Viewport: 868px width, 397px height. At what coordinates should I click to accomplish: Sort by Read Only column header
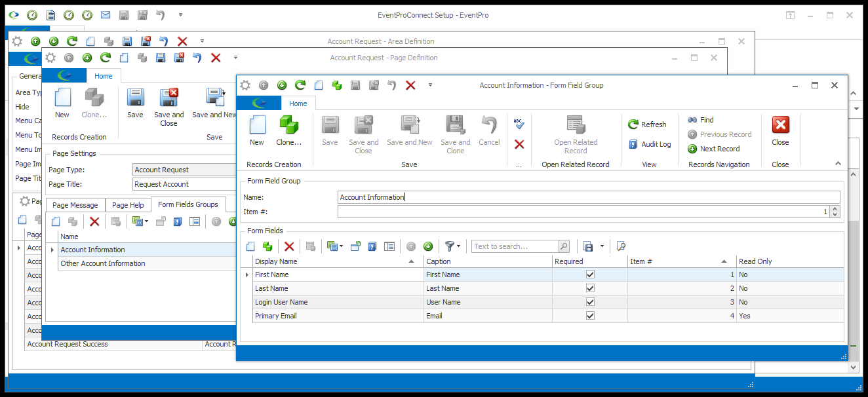[x=790, y=261]
